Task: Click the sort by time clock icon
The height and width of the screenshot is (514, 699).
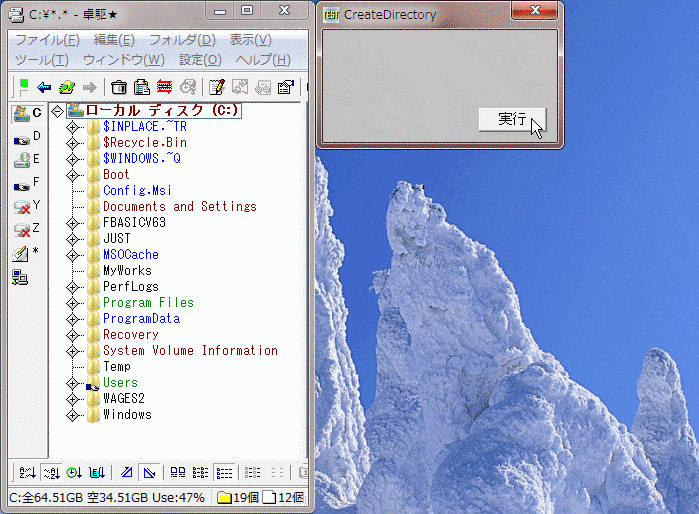Action: [x=75, y=472]
